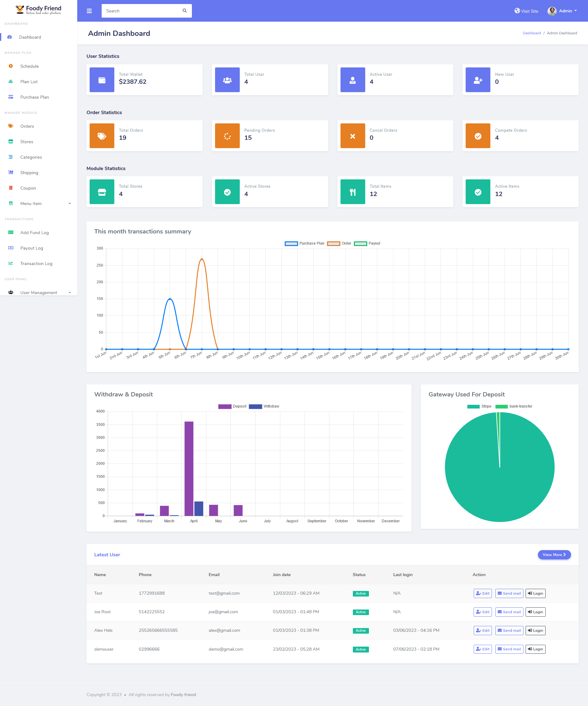This screenshot has width=588, height=706.
Task: Click Edit for user Test
Action: pos(483,593)
